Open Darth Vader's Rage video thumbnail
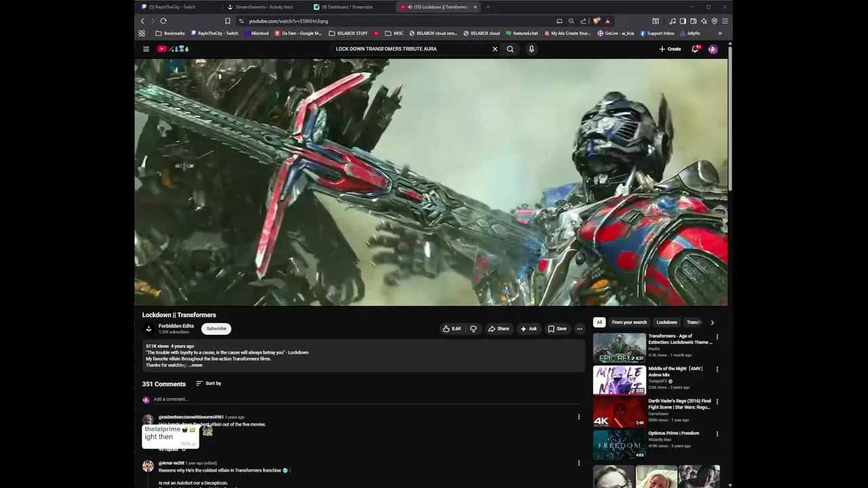Image resolution: width=868 pixels, height=488 pixels. (620, 412)
